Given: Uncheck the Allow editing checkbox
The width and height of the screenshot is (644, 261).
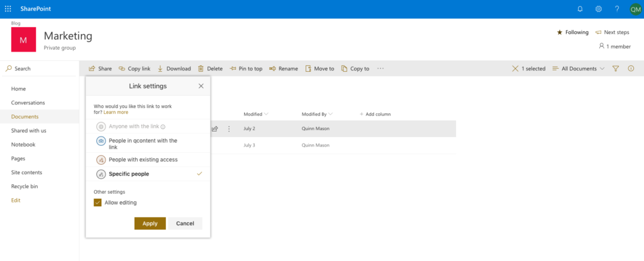Looking at the screenshot, I should coord(97,203).
